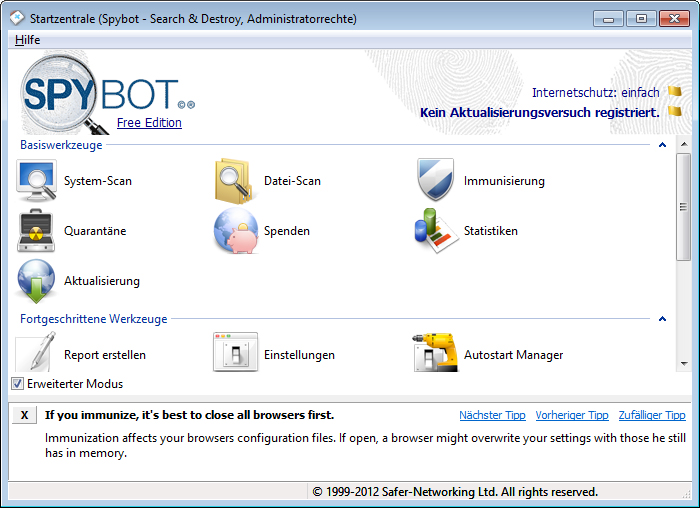Show a Zufälliger Tipp
Screen dimensions: 700x508
[x=652, y=415]
